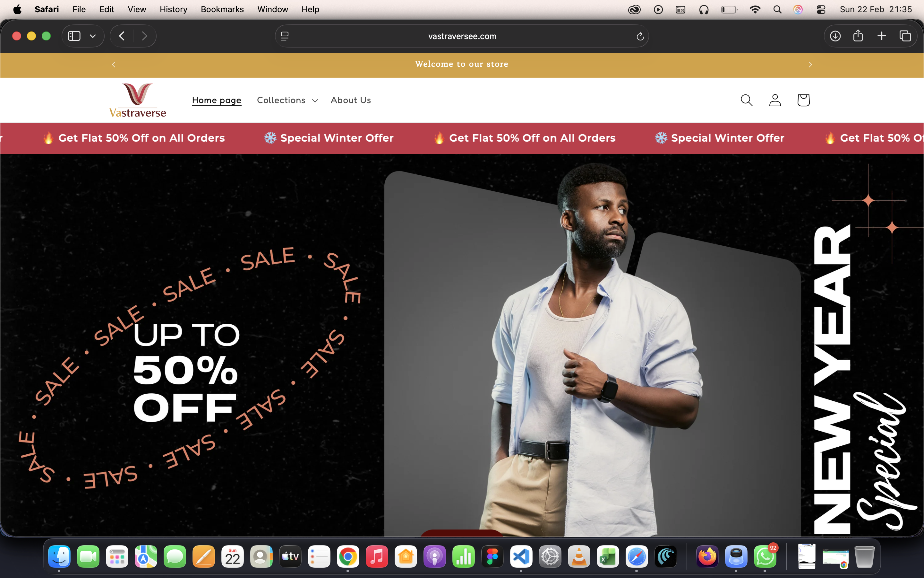The image size is (924, 578).
Task: Show next announcement in gold bar
Action: (810, 65)
